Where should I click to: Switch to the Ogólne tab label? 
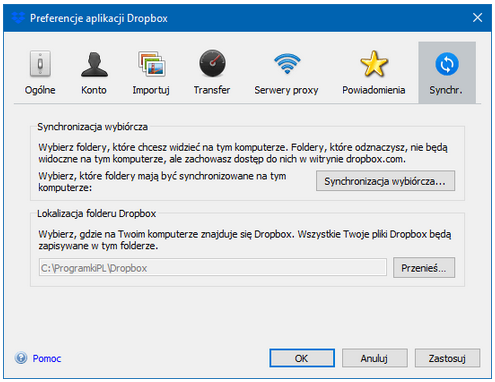[x=40, y=90]
